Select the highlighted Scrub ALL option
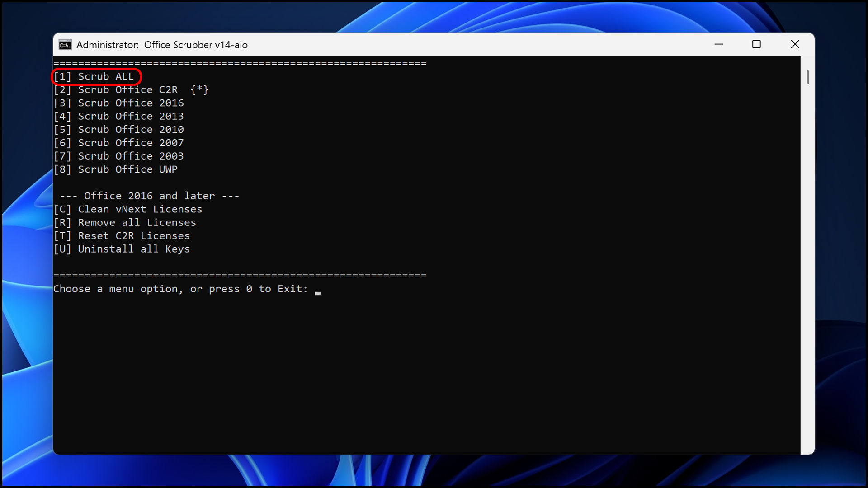This screenshot has width=868, height=488. coord(94,76)
